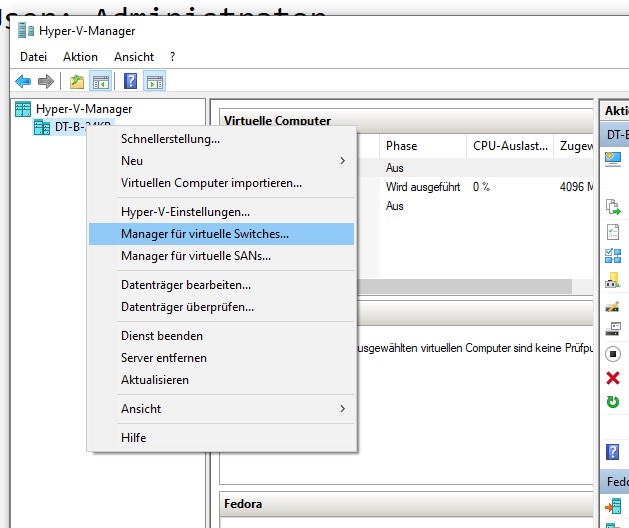Click the green refresh icon in Actions pane
This screenshot has height=528, width=629.
[x=613, y=402]
